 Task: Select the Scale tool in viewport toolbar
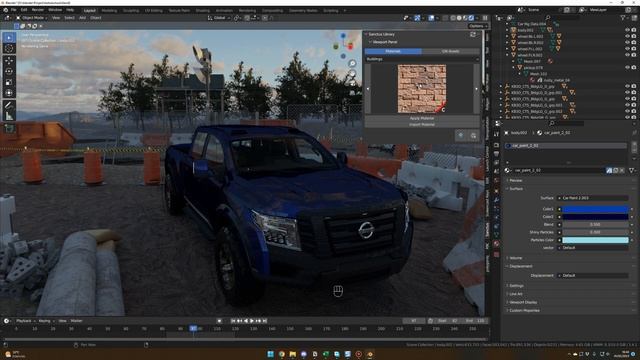[9, 82]
